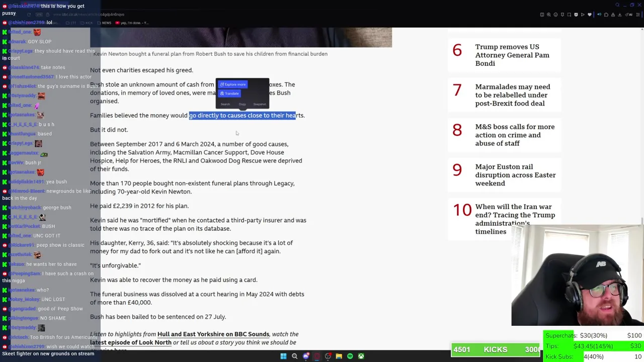The width and height of the screenshot is (644, 362).
Task: Click the send/flow arrow toolbar icon
Action: point(583,15)
